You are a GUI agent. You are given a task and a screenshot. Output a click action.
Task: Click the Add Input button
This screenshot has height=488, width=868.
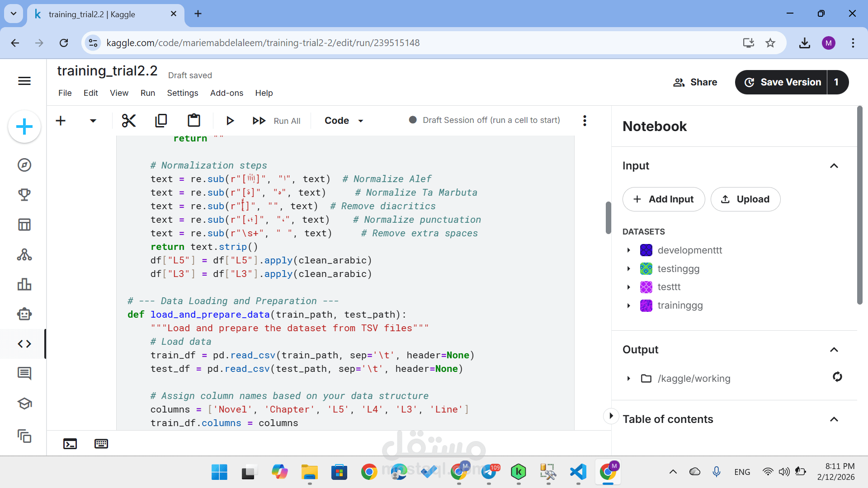tap(664, 199)
